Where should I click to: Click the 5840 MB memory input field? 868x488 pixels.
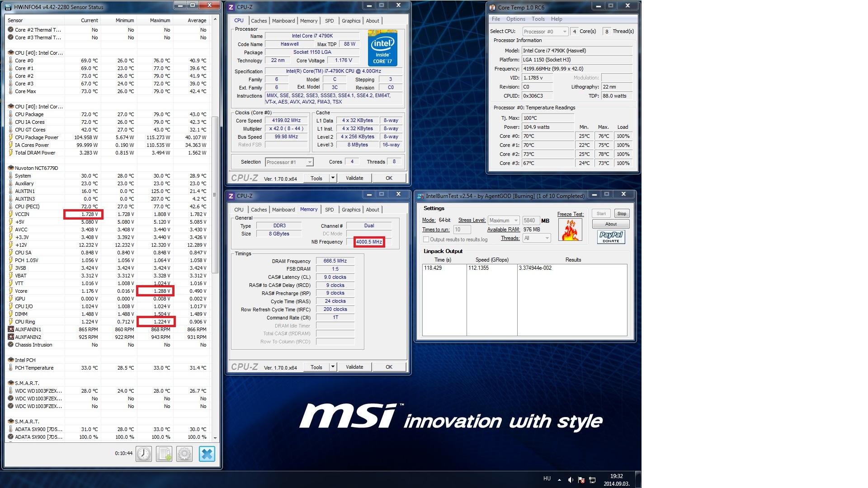[x=530, y=221]
